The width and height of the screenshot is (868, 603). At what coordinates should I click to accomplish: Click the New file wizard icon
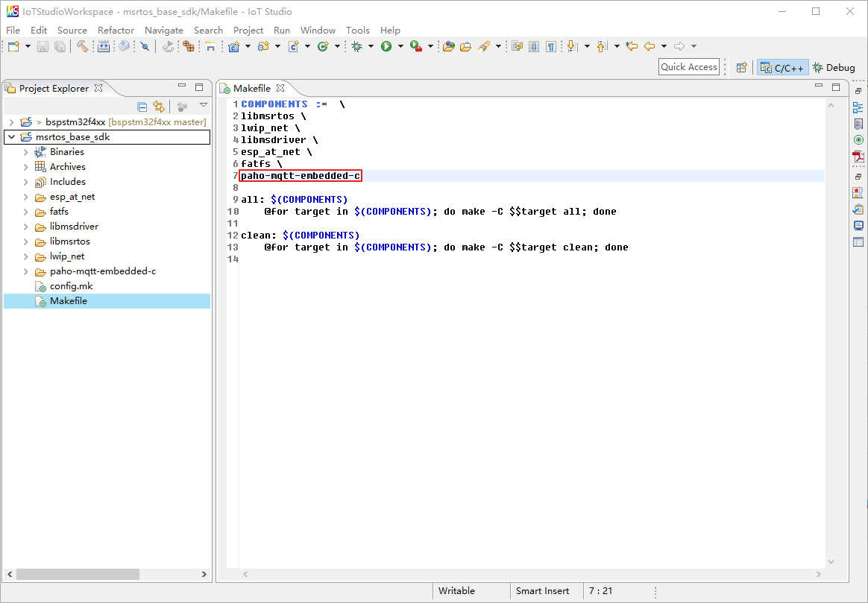pyautogui.click(x=13, y=46)
